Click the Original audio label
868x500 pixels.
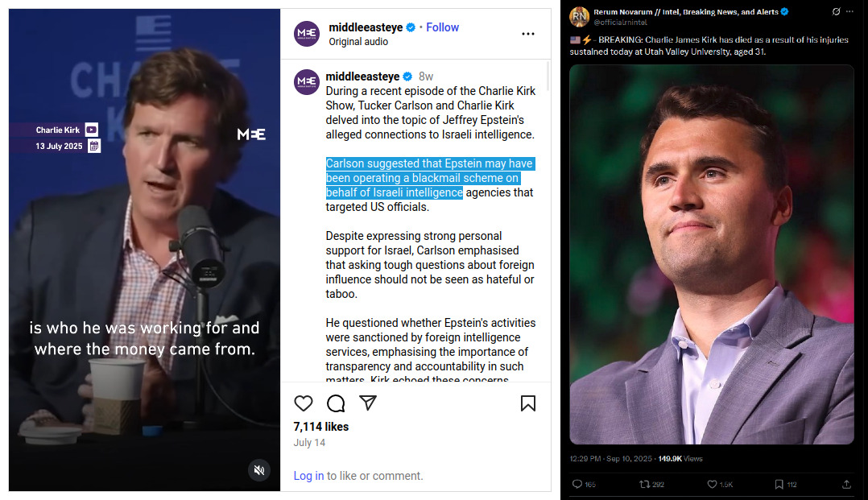(358, 42)
